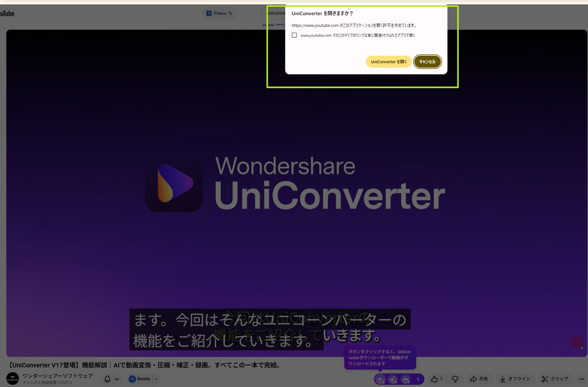
Task: Give the video a thumbs up
Action: (x=434, y=379)
